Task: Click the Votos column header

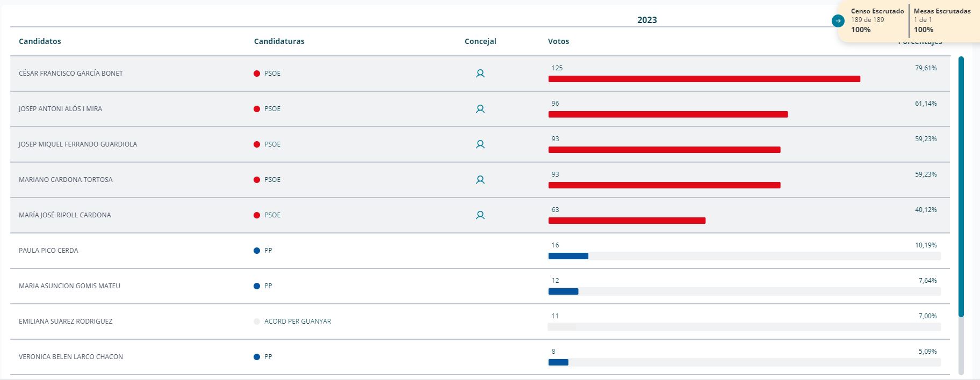Action: (x=558, y=41)
